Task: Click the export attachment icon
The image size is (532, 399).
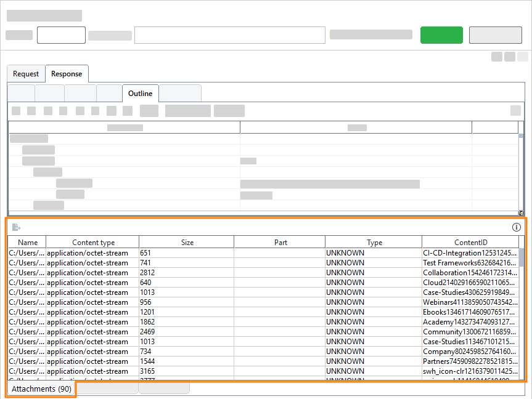Action: [x=16, y=227]
